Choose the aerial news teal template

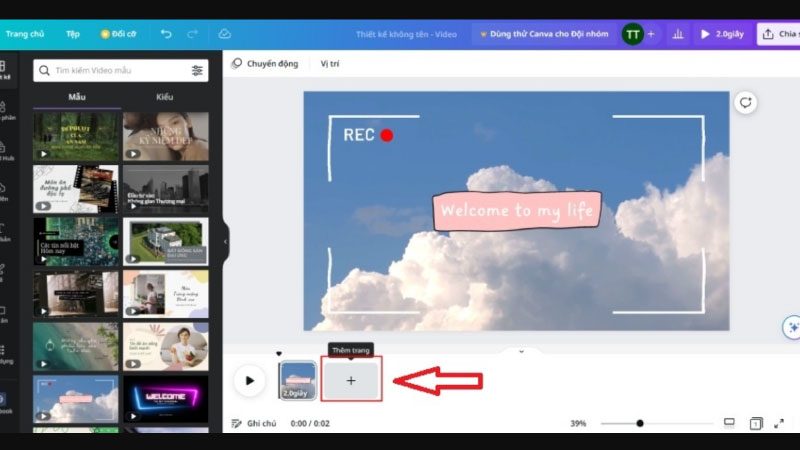(76, 242)
